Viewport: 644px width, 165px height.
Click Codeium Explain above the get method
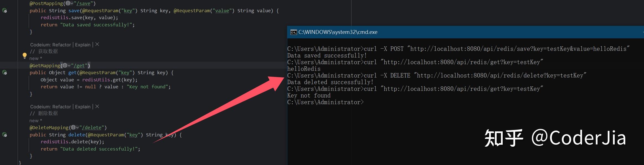[83, 45]
